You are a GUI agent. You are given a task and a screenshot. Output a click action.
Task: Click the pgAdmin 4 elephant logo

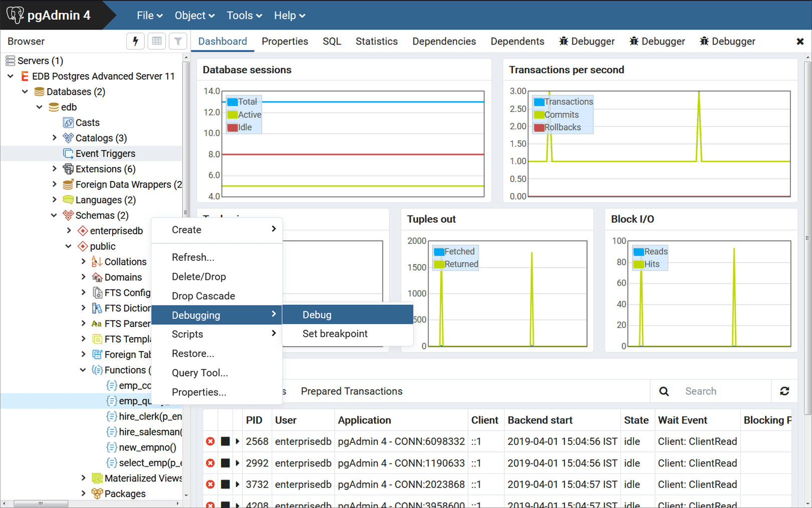[x=15, y=15]
